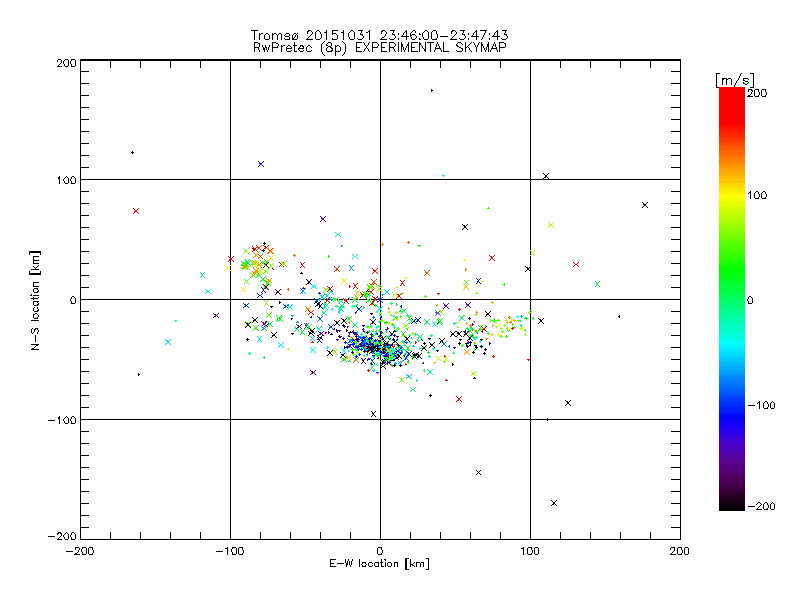Pick the red region of the velocity colorbar
This screenshot has width=800, height=600.
point(732,105)
